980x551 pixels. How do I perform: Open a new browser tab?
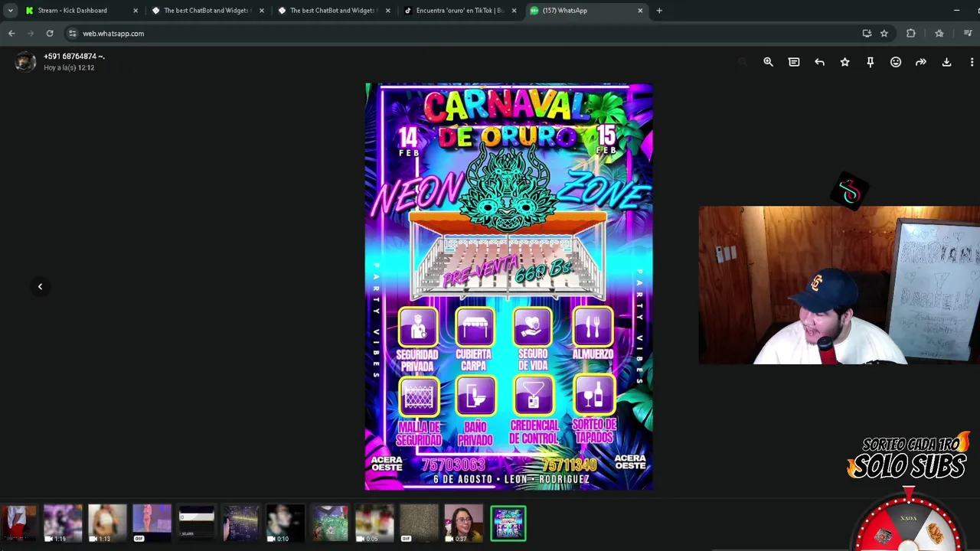[x=659, y=11]
